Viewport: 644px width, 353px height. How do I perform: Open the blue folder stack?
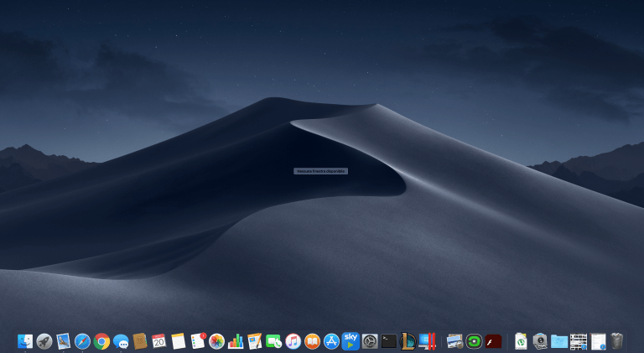coord(559,341)
